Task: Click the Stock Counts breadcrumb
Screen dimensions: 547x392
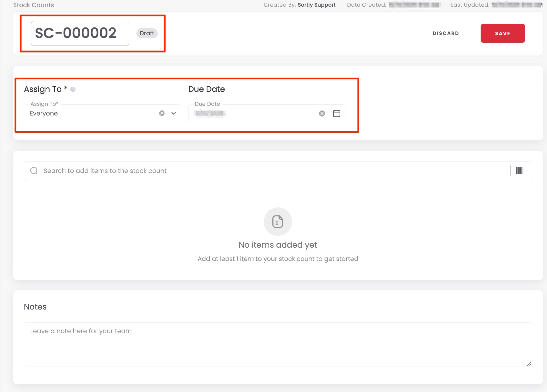Action: pos(34,5)
